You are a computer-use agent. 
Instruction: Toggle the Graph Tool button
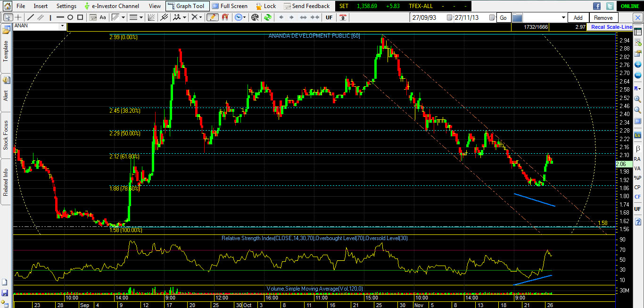pyautogui.click(x=187, y=6)
